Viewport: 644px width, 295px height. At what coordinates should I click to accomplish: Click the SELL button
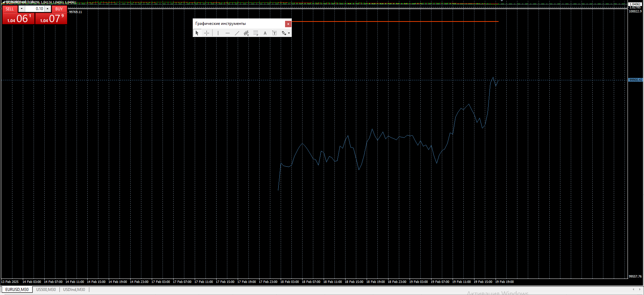tap(10, 9)
